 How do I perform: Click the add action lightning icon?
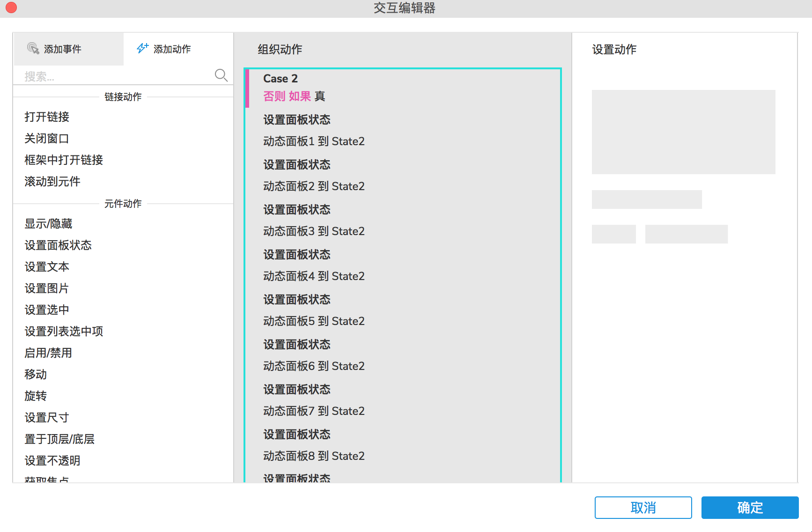click(142, 48)
